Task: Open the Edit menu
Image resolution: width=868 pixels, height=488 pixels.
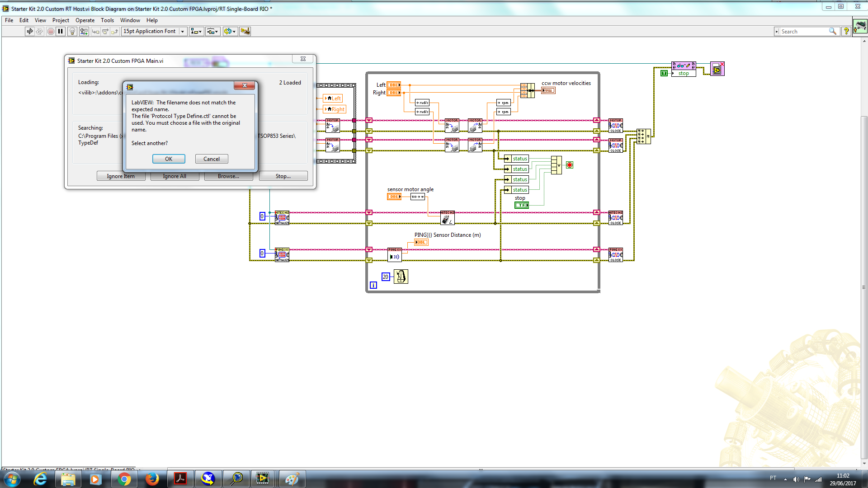Action: pyautogui.click(x=24, y=20)
